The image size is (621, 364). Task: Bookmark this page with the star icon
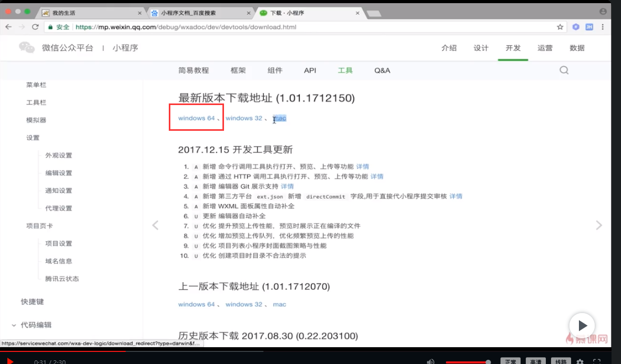click(x=559, y=27)
